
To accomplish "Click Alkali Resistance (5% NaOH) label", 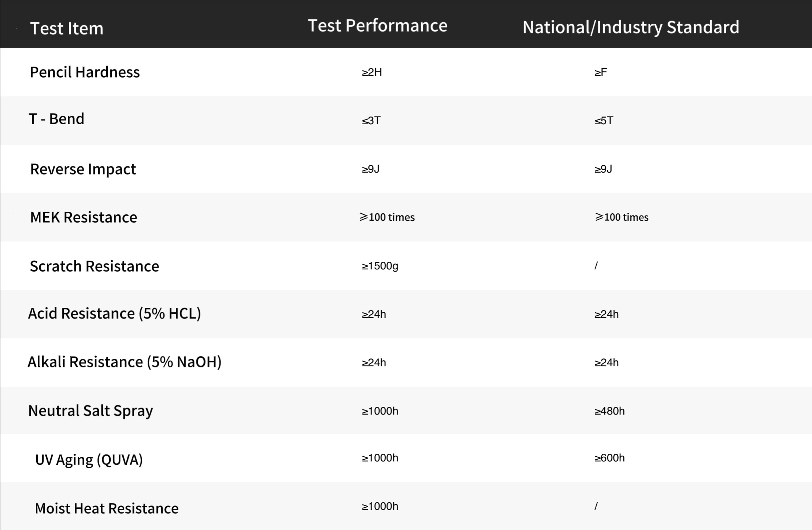I will [x=125, y=362].
